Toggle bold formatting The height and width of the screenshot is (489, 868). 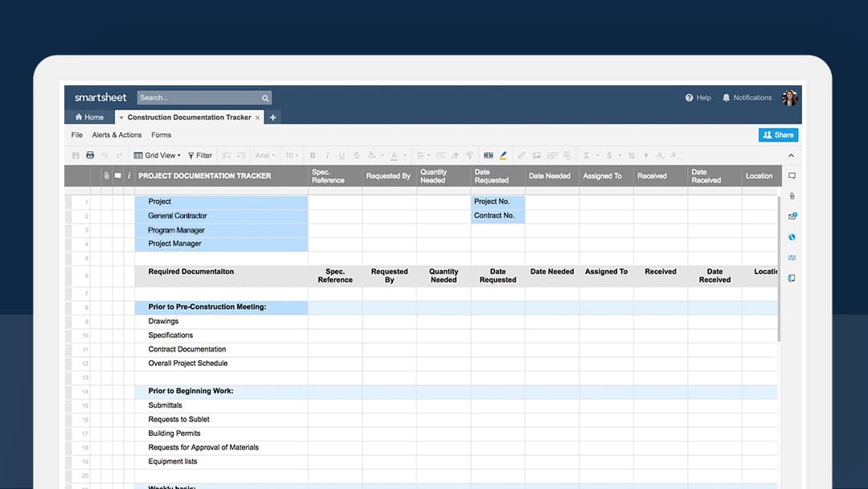[313, 155]
